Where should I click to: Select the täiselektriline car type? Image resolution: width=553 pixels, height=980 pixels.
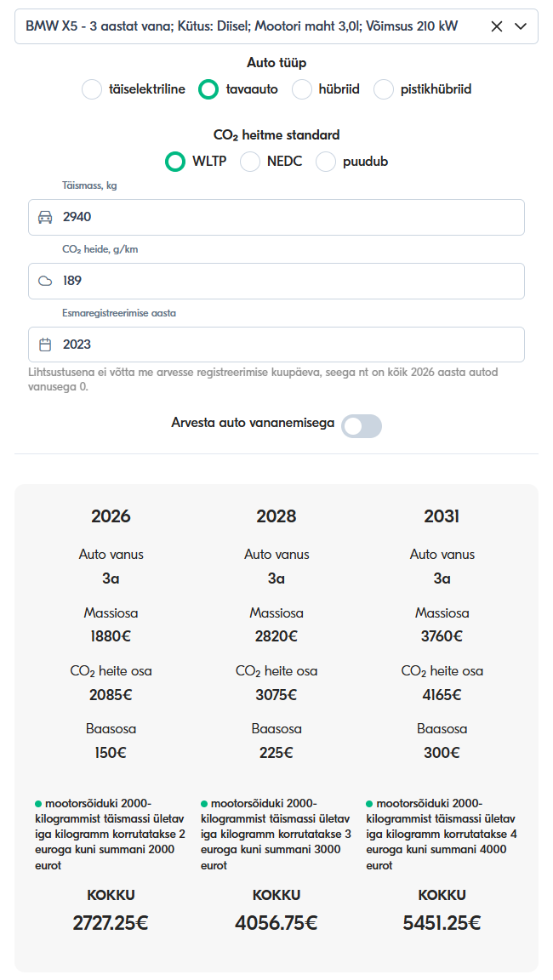(92, 89)
